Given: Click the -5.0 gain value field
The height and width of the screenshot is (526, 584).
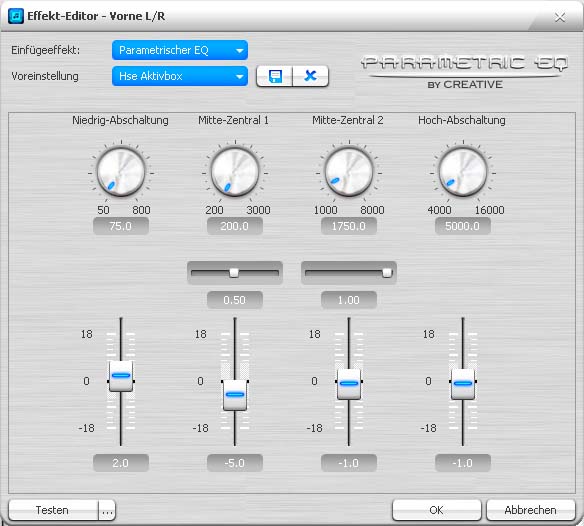Looking at the screenshot, I should [x=235, y=463].
